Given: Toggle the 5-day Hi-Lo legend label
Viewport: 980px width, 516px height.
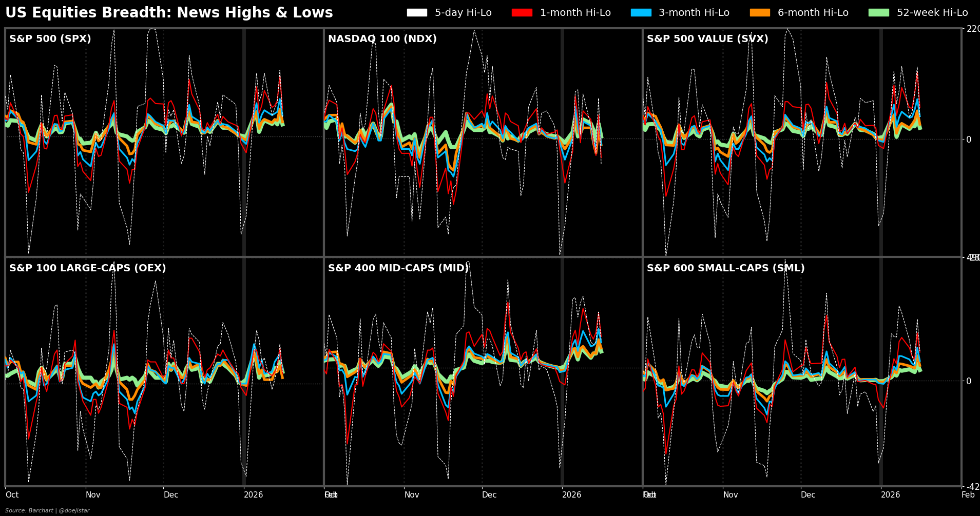Looking at the screenshot, I should [x=463, y=13].
